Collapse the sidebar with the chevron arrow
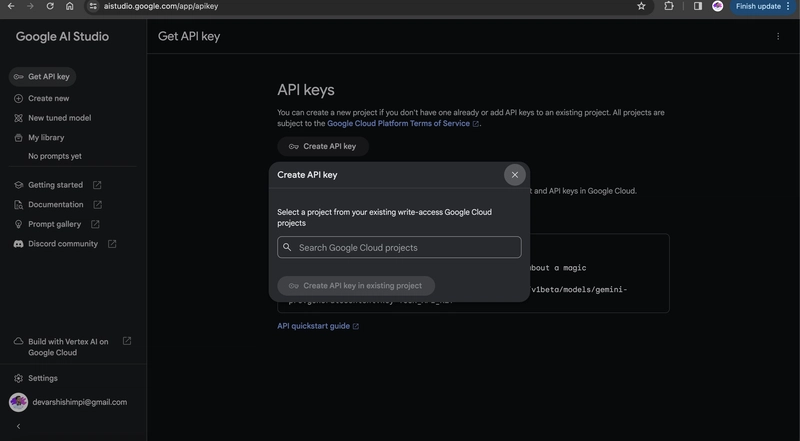 click(x=18, y=426)
